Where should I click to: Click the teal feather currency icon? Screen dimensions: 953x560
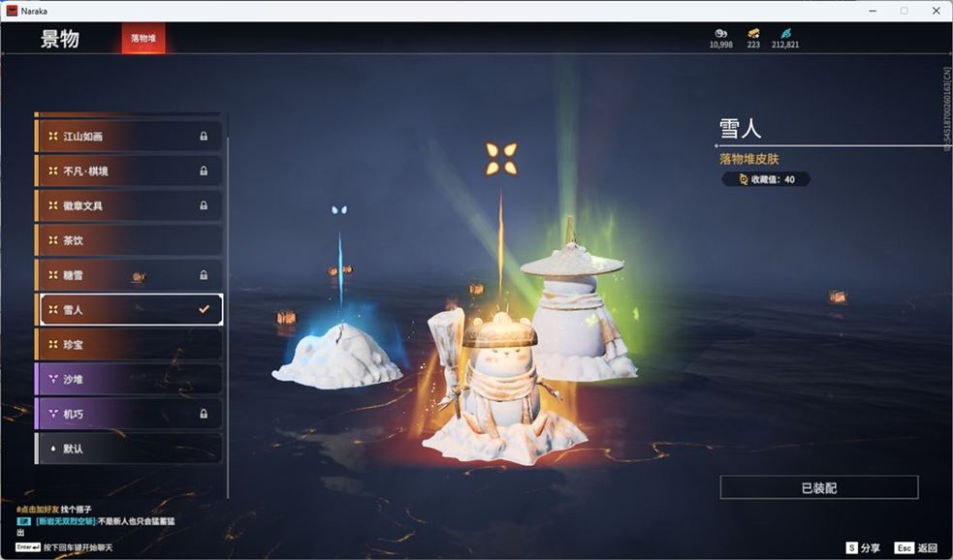[x=785, y=33]
